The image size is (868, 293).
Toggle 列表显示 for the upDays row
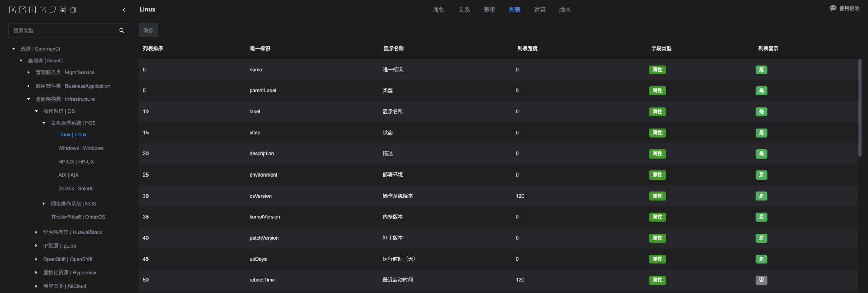click(761, 259)
